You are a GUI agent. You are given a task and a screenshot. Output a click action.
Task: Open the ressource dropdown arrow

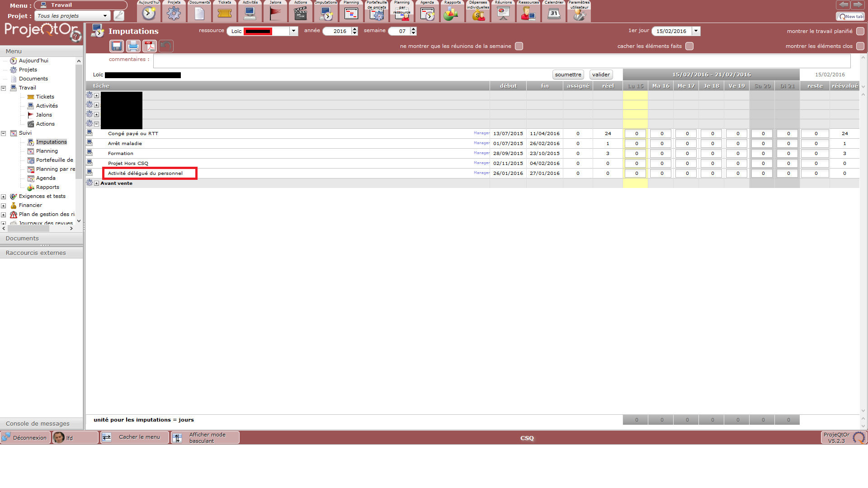click(294, 31)
